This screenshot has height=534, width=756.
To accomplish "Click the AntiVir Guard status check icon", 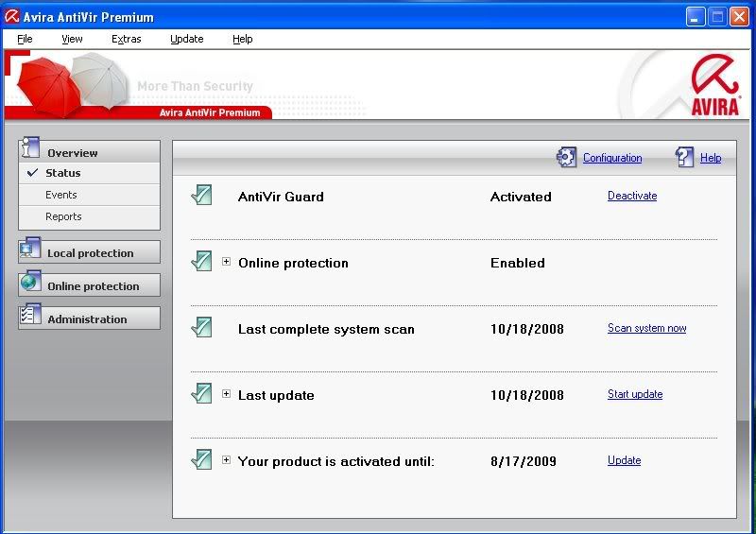I will coord(201,195).
